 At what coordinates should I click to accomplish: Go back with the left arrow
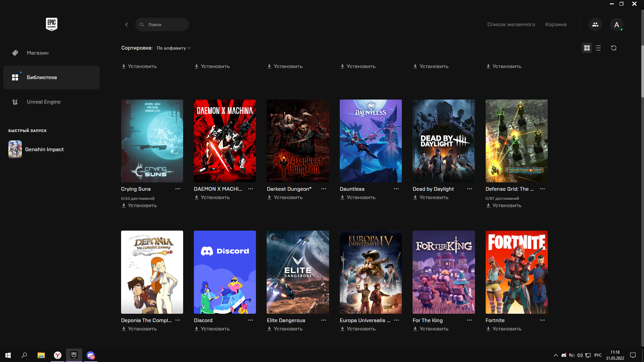(126, 24)
